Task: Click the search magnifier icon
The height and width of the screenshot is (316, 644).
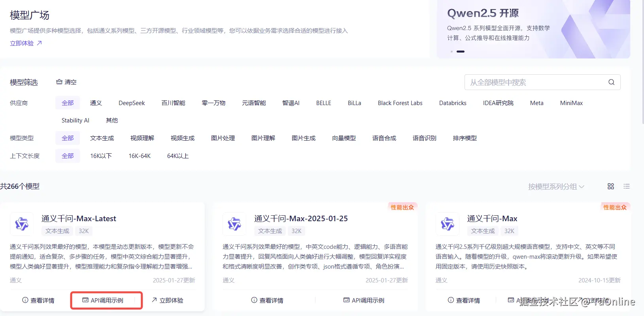Action: (x=611, y=82)
